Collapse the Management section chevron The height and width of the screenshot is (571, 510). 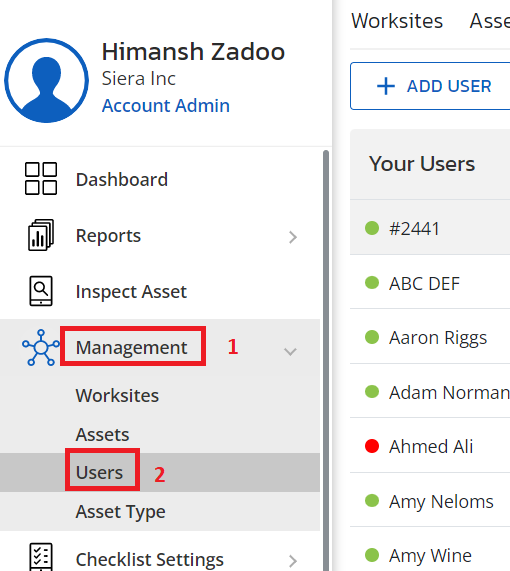tap(290, 351)
